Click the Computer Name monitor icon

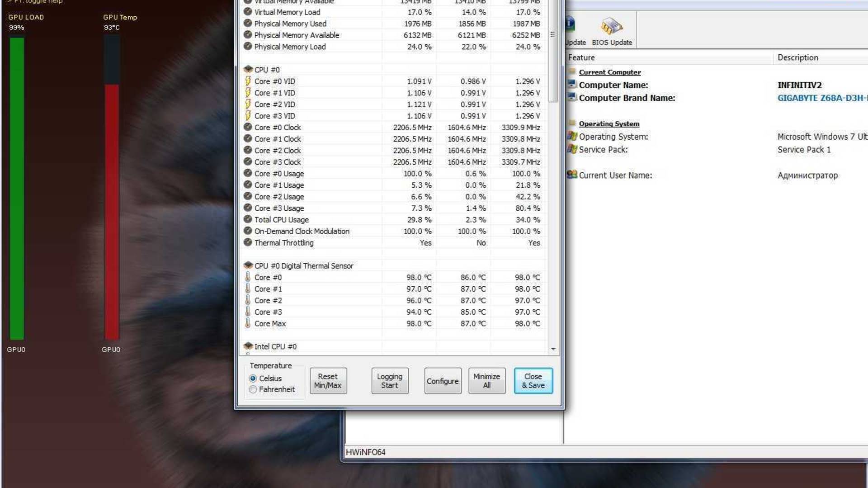[572, 85]
